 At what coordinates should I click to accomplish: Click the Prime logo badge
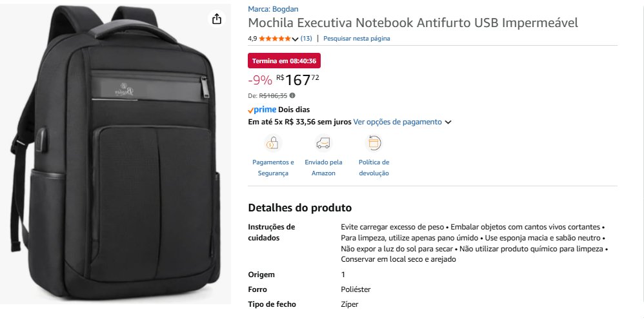pos(262,110)
